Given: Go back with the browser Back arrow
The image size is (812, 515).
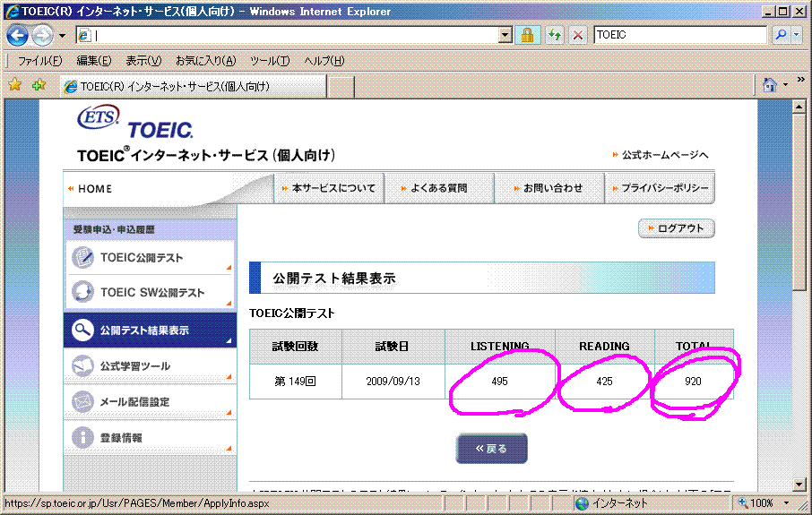Looking at the screenshot, I should pyautogui.click(x=17, y=35).
